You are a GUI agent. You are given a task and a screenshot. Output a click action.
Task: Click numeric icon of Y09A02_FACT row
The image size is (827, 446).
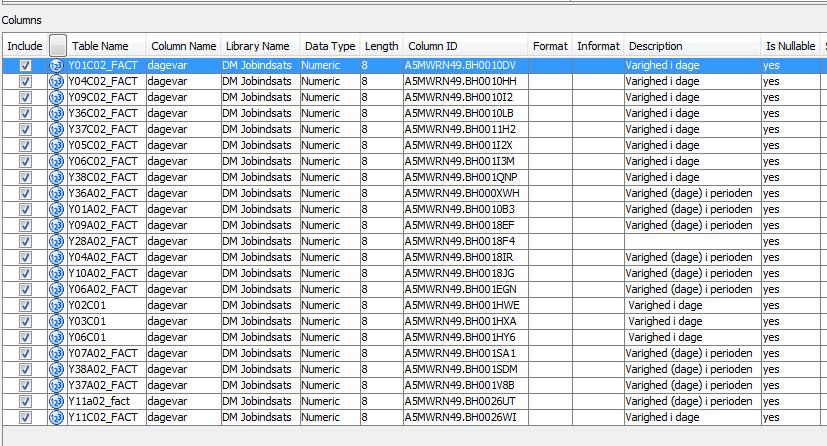(x=56, y=226)
